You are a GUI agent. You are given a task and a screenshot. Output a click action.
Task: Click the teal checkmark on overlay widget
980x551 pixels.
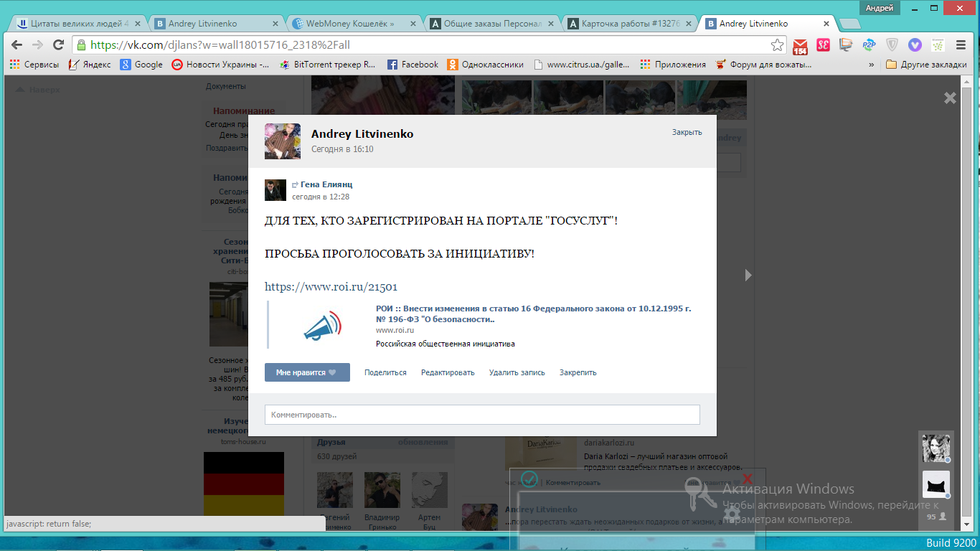pos(529,479)
